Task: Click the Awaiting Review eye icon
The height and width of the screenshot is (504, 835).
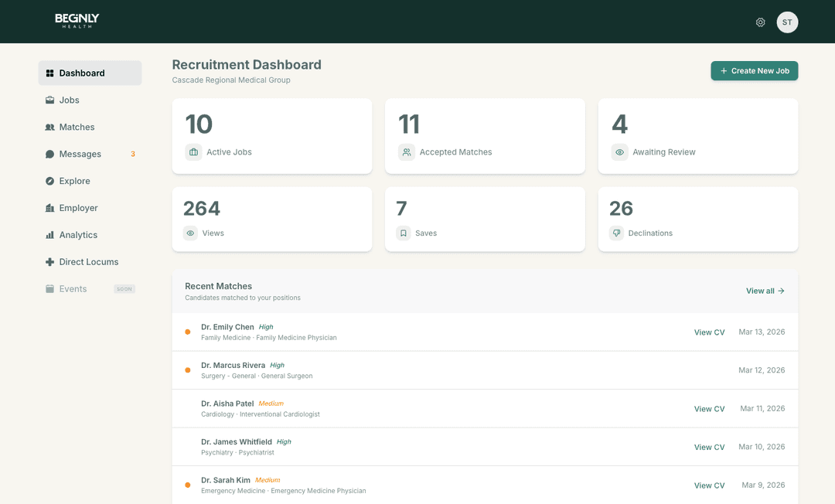Action: pyautogui.click(x=619, y=152)
